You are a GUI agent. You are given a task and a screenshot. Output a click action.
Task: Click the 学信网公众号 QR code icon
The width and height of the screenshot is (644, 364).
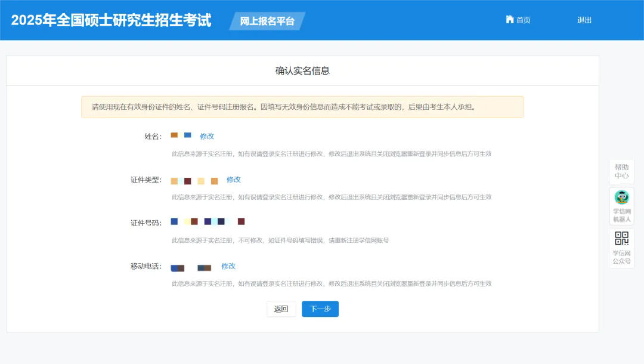click(x=621, y=239)
